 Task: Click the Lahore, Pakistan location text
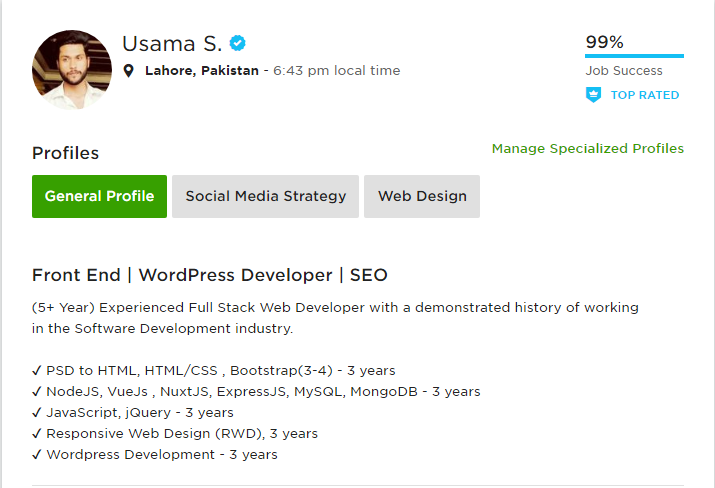pyautogui.click(x=202, y=71)
